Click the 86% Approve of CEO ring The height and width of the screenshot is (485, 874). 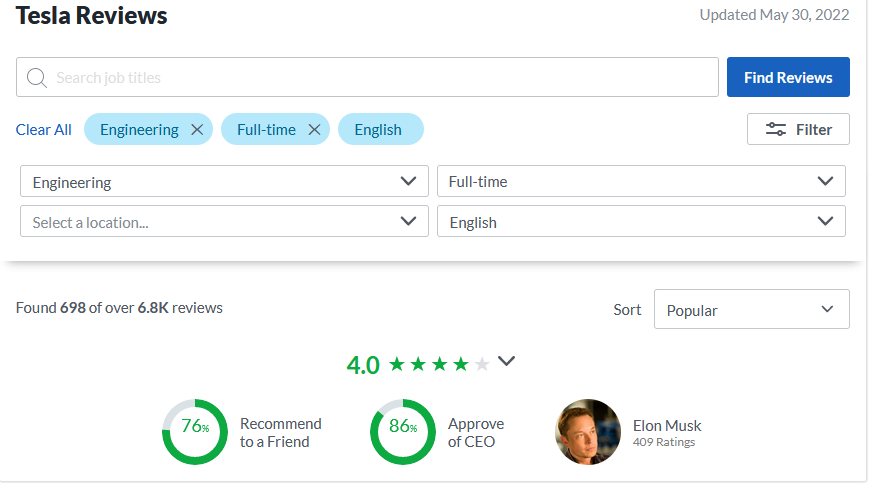(402, 432)
